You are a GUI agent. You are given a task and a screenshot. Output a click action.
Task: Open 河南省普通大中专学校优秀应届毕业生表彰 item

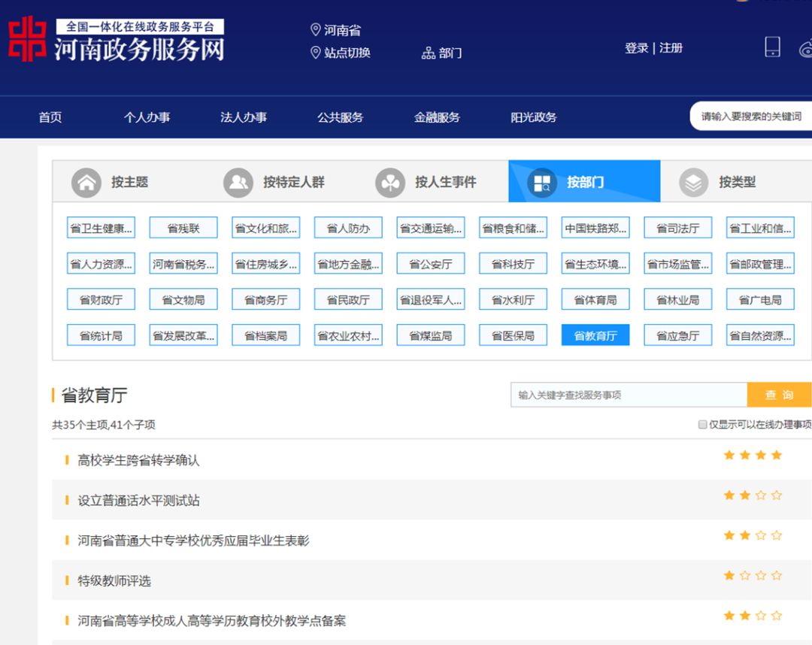(x=193, y=541)
